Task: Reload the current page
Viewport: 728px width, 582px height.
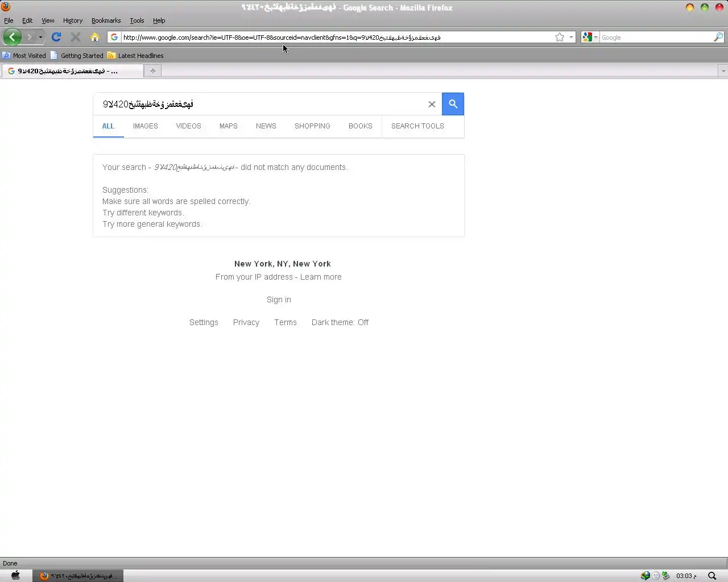Action: [x=56, y=37]
